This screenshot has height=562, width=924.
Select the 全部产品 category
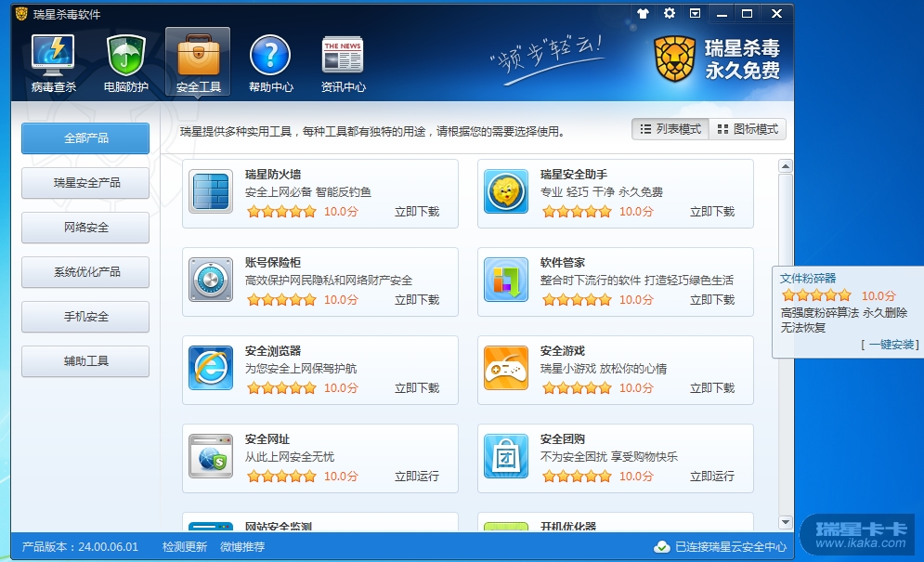click(x=85, y=138)
